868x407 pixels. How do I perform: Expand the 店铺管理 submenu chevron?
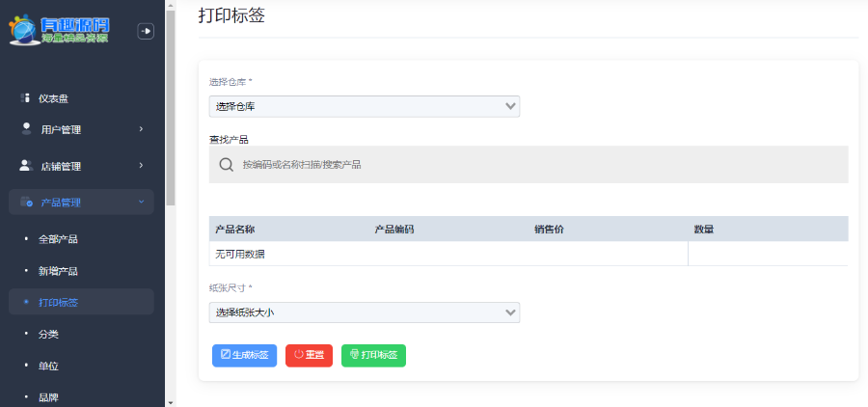coord(141,165)
